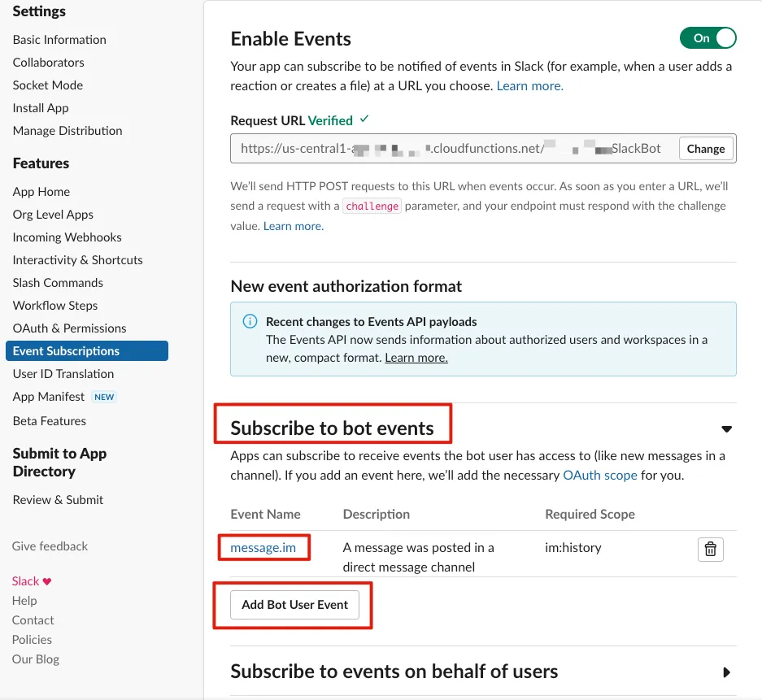
Task: Click Learn more in the events payload notice
Action: coord(416,358)
